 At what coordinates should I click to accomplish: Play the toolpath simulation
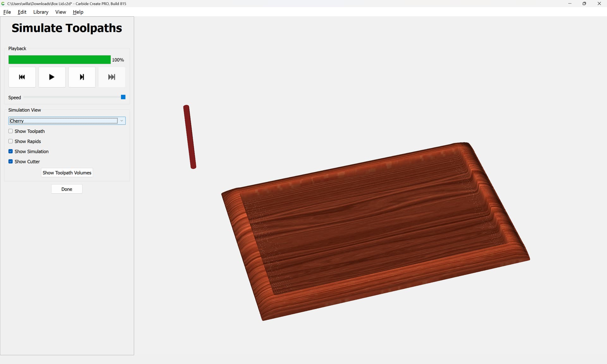point(52,77)
